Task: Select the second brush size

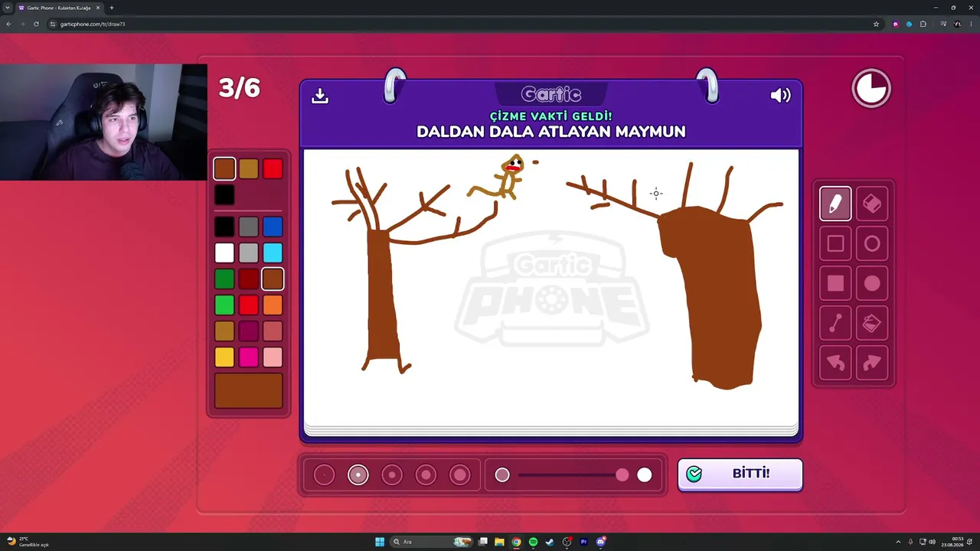Action: coord(358,475)
